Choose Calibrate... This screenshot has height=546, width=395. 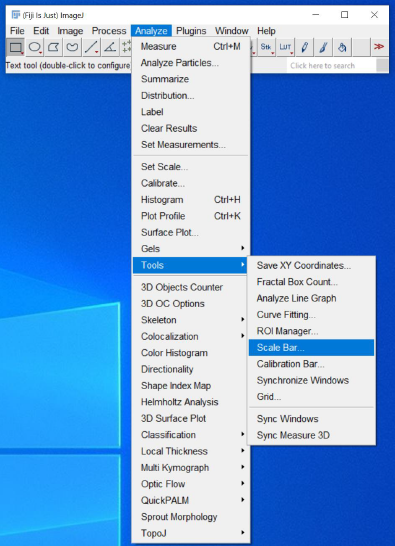[191, 183]
